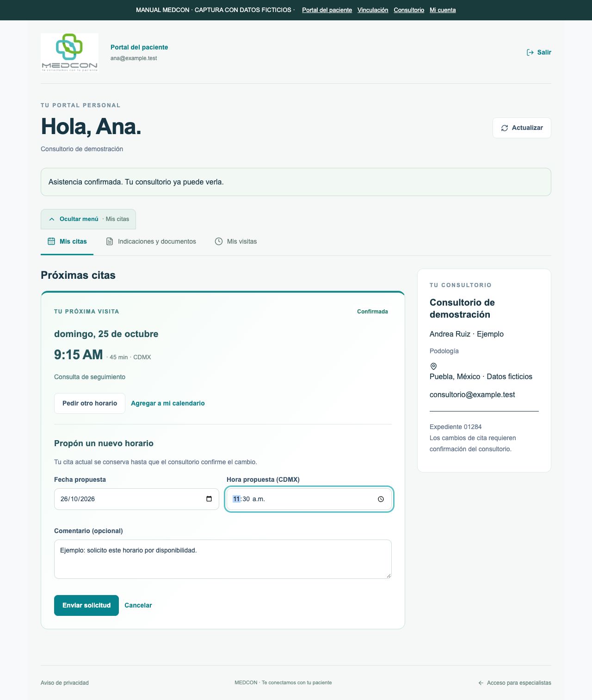The width and height of the screenshot is (592, 700).
Task: Click the refresh icon in Actualizar
Action: 505,128
